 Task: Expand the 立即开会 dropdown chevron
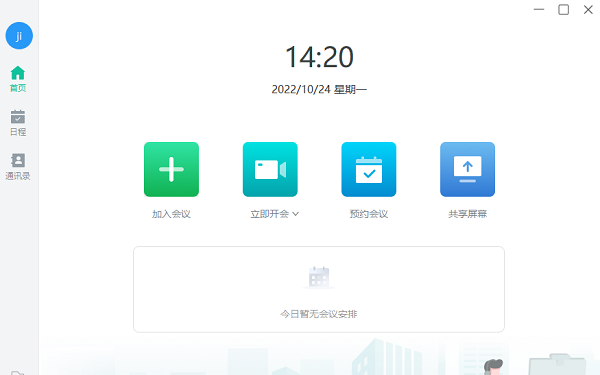[x=295, y=214]
